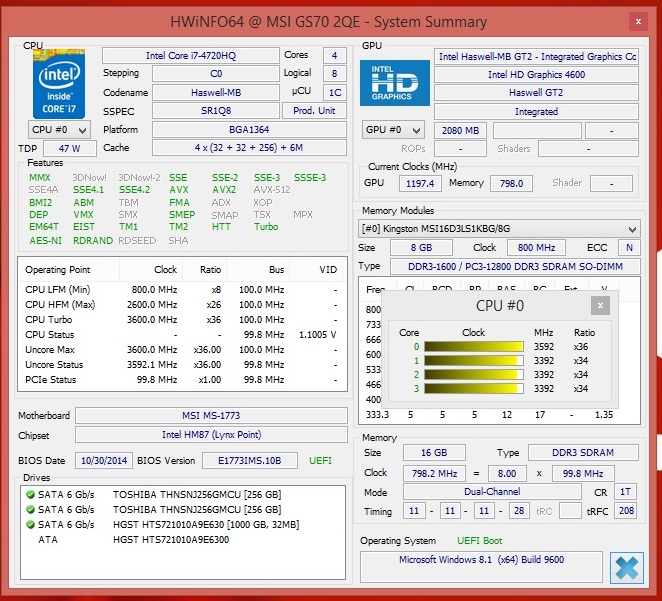Open the CPU #0 selector dropdown
The height and width of the screenshot is (601, 662).
pos(59,130)
